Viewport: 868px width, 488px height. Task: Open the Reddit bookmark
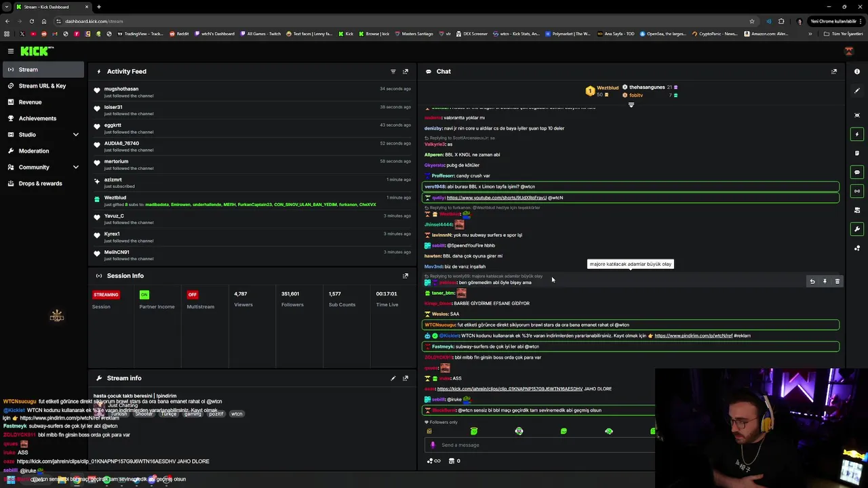[x=179, y=34]
